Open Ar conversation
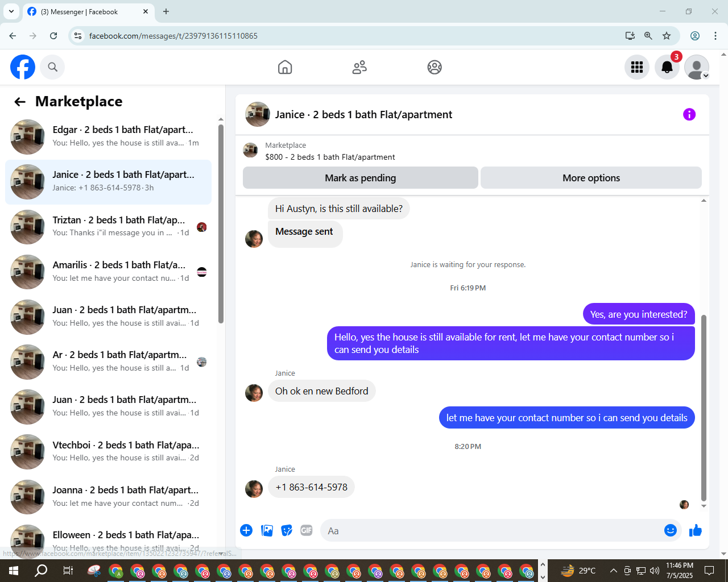This screenshot has height=582, width=728. point(108,361)
